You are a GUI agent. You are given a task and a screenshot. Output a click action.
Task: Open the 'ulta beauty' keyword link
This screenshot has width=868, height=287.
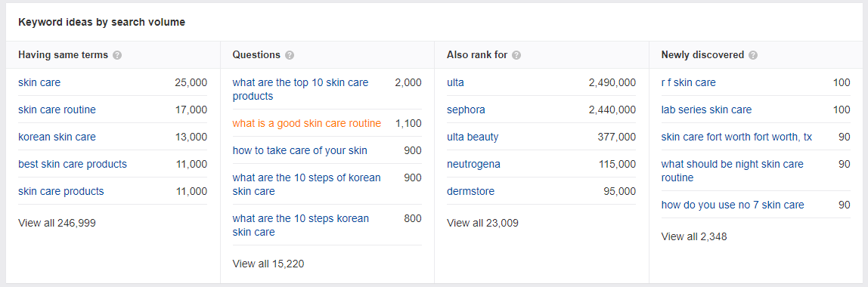point(473,137)
